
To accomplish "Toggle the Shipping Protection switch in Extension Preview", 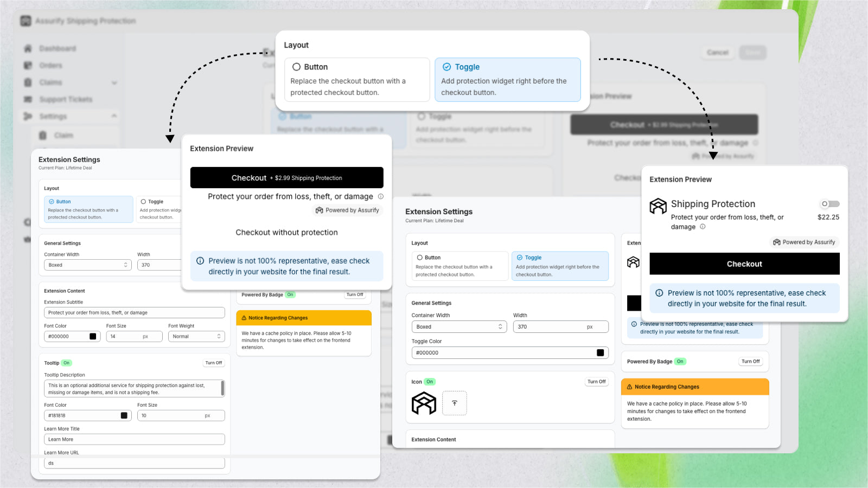I will [x=829, y=204].
